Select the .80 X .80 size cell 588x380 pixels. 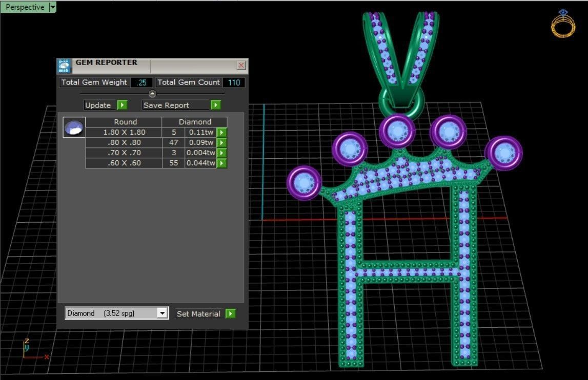pos(124,142)
